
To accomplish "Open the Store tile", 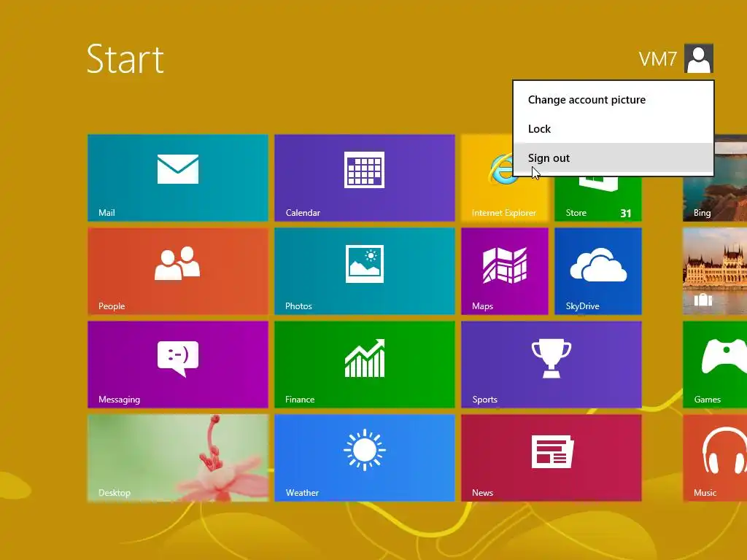I will [598, 199].
